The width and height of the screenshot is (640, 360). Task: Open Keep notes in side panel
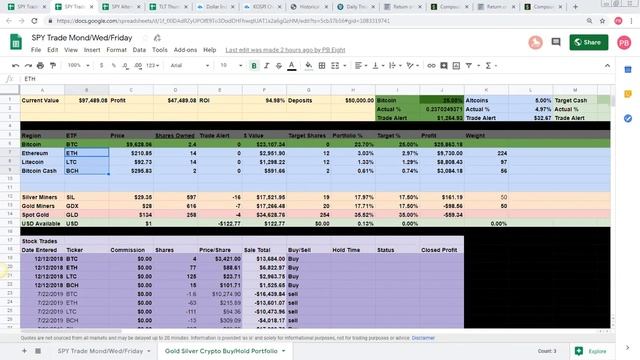(628, 94)
